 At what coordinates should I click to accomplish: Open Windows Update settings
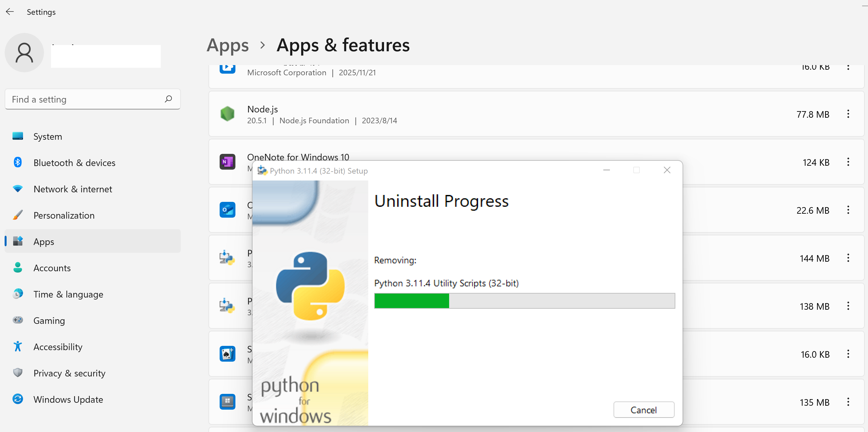[x=93, y=399]
